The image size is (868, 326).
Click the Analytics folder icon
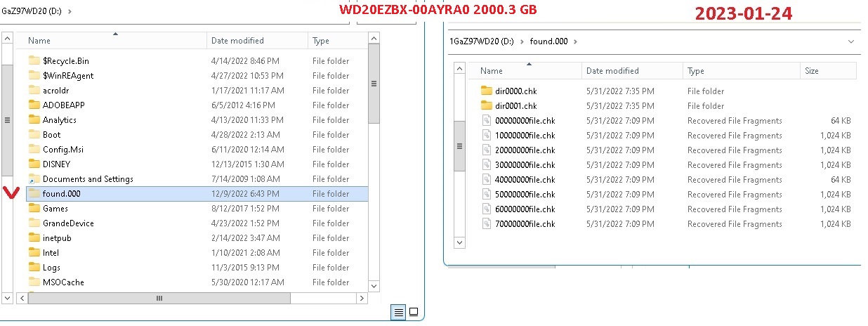[34, 120]
